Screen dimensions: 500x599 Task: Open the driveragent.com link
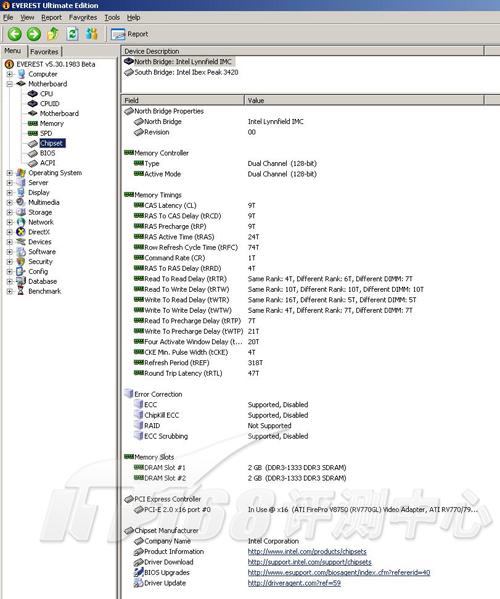click(x=294, y=583)
